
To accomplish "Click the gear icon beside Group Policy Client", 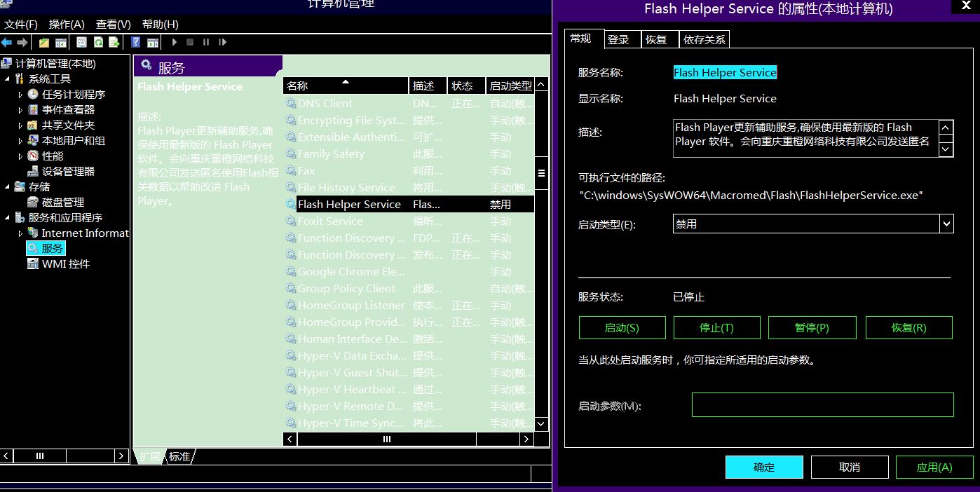I will 291,289.
